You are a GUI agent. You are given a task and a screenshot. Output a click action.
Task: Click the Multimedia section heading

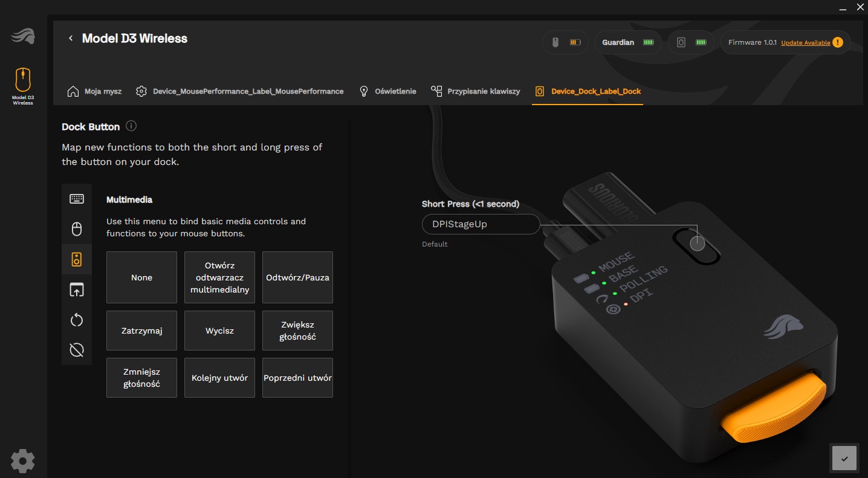pos(129,199)
